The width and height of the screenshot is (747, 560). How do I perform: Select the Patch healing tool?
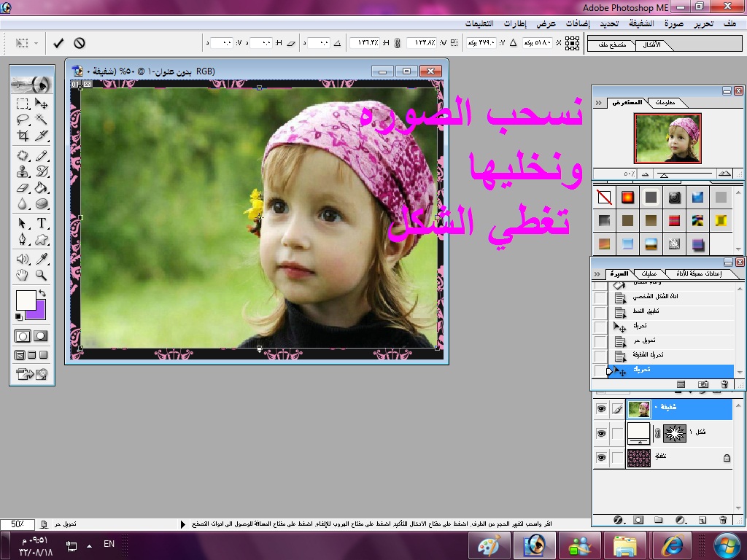pos(23,156)
